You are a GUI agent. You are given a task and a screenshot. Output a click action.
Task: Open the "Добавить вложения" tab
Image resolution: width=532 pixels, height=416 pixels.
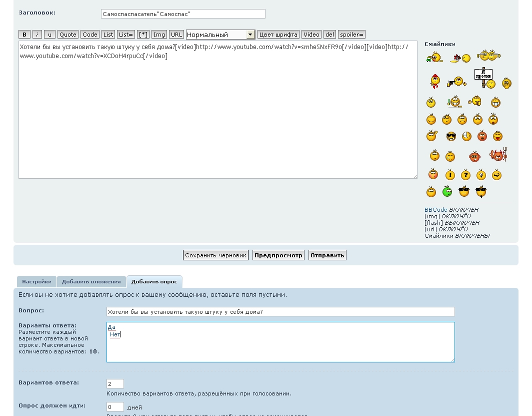[91, 282]
